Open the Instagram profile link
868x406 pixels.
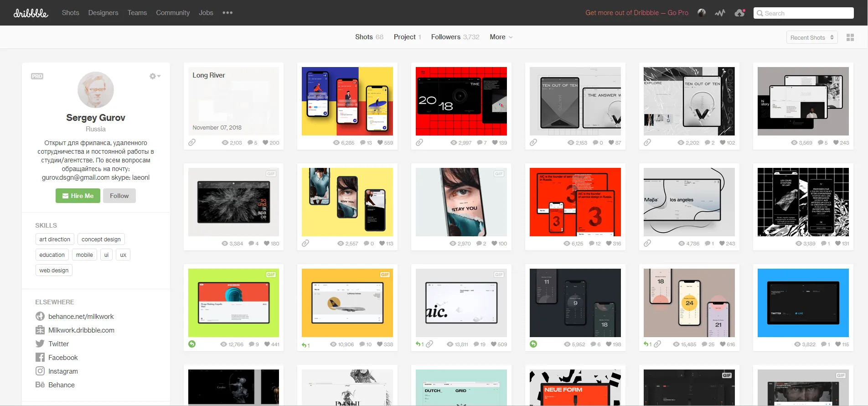point(63,371)
